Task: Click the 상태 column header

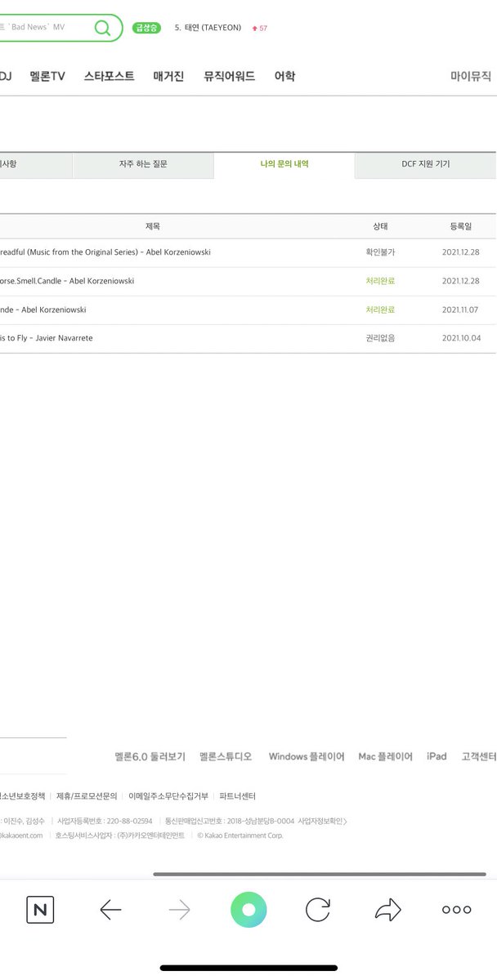Action: tap(380, 226)
